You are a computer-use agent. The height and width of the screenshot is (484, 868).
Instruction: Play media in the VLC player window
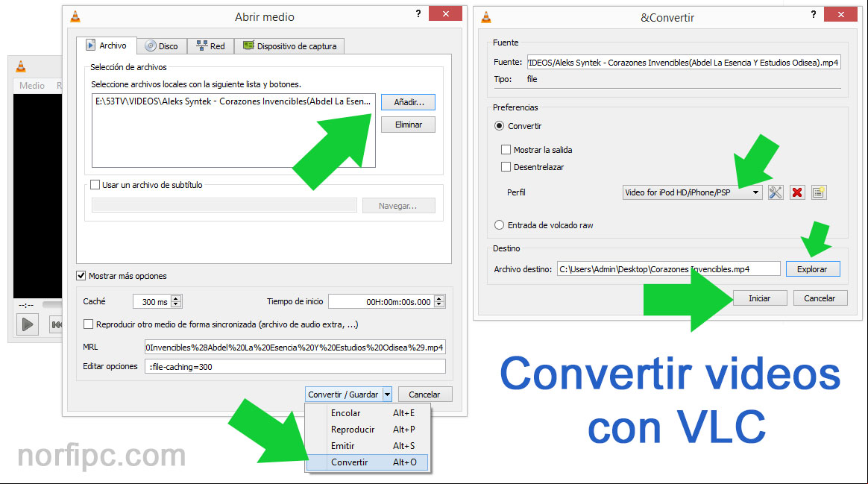click(27, 324)
